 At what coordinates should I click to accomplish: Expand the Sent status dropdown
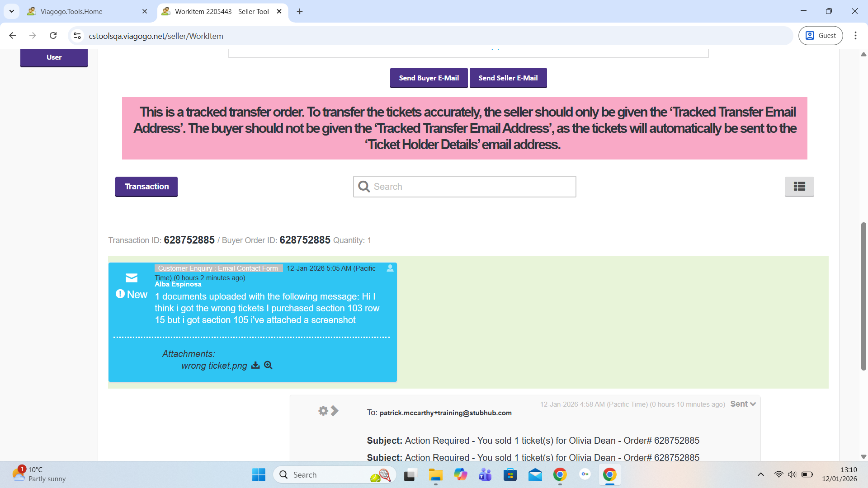pos(743,404)
